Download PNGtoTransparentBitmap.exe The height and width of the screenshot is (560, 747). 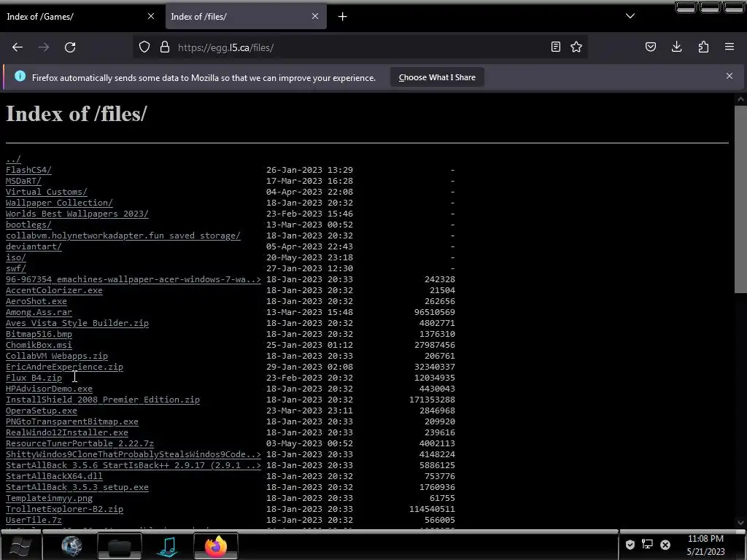click(x=72, y=422)
